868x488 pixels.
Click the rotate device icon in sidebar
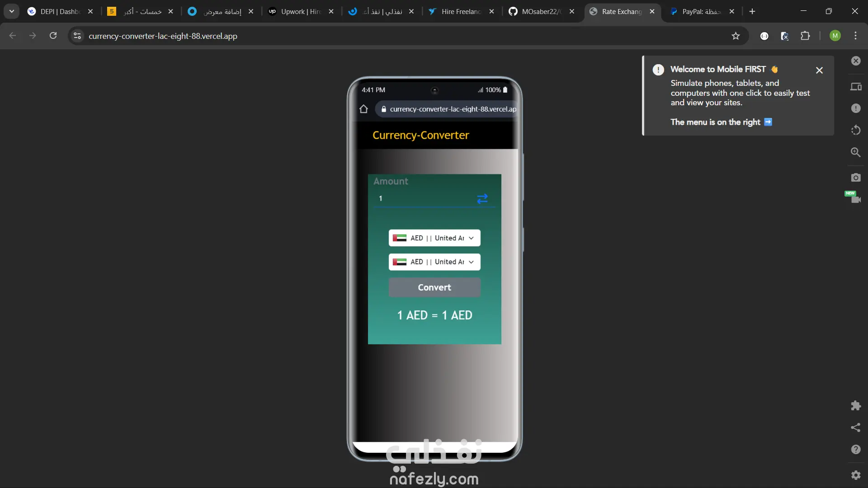click(856, 130)
